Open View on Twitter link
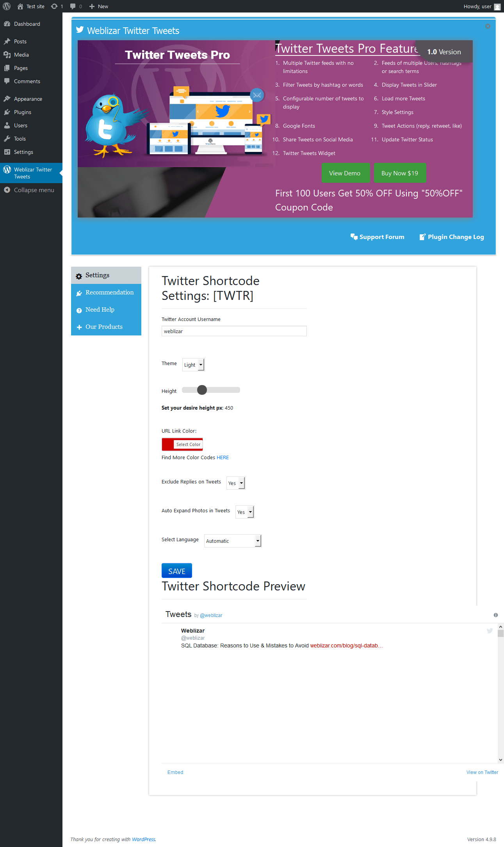This screenshot has width=504, height=847. 482,772
